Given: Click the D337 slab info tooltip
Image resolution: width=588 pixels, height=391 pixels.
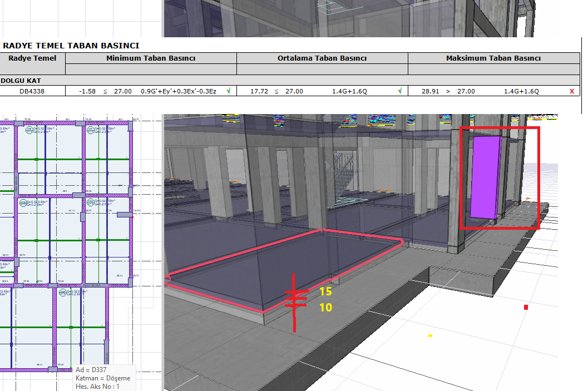Looking at the screenshot, I should coord(103,378).
